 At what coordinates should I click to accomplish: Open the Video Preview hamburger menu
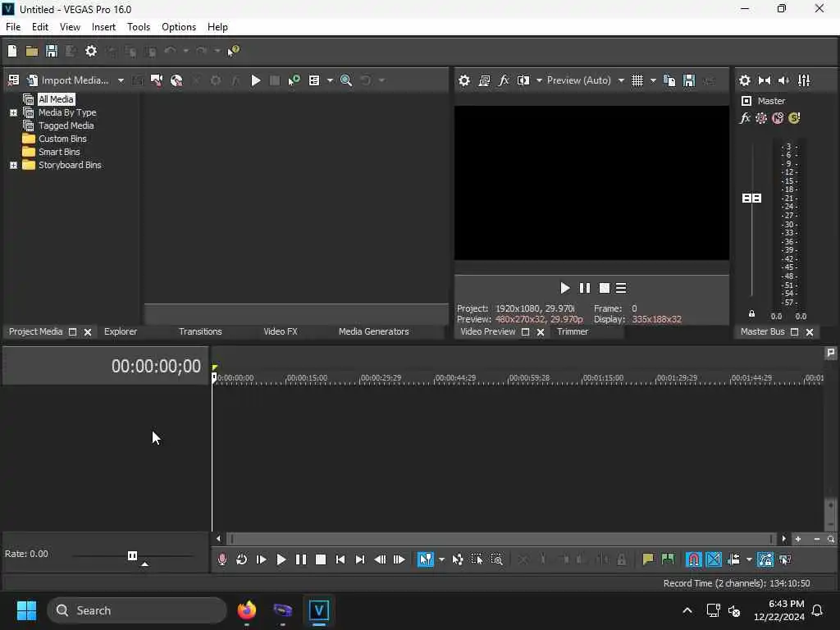[x=621, y=288]
